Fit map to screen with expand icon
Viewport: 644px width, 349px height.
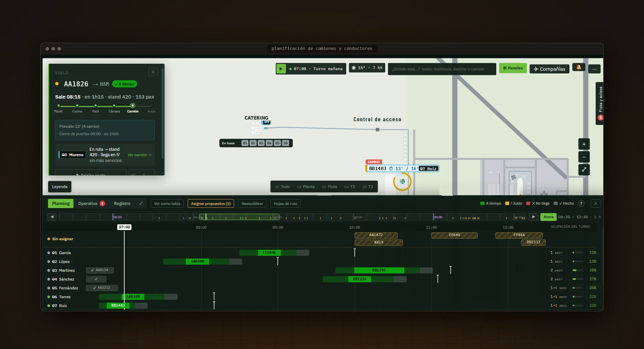click(x=584, y=169)
